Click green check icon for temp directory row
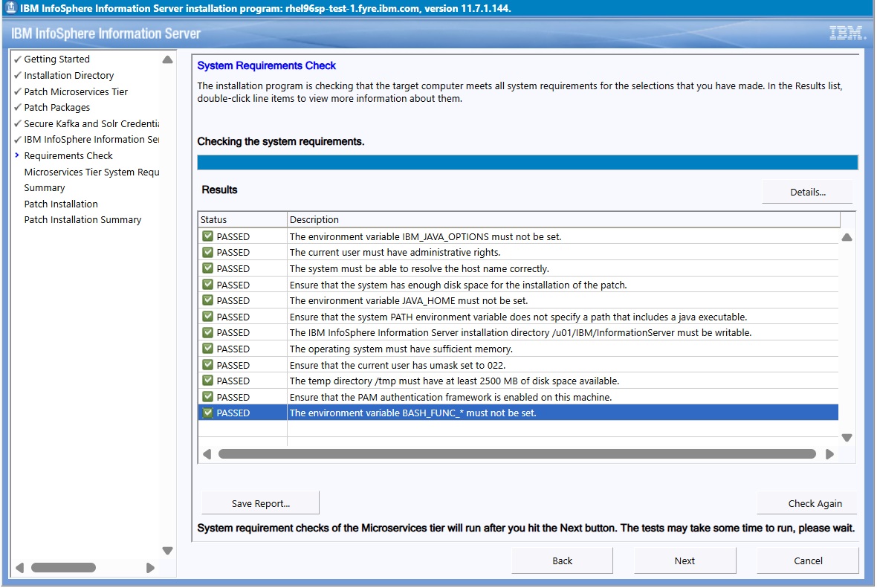Image resolution: width=877 pixels, height=588 pixels. tap(207, 381)
